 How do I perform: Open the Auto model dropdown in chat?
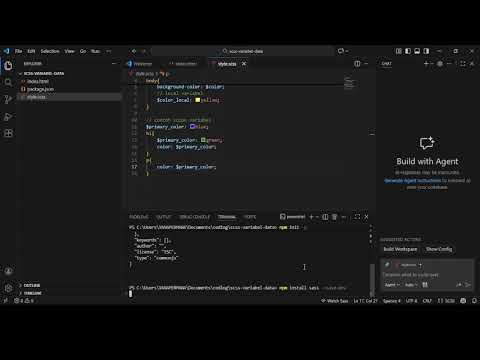(x=411, y=285)
